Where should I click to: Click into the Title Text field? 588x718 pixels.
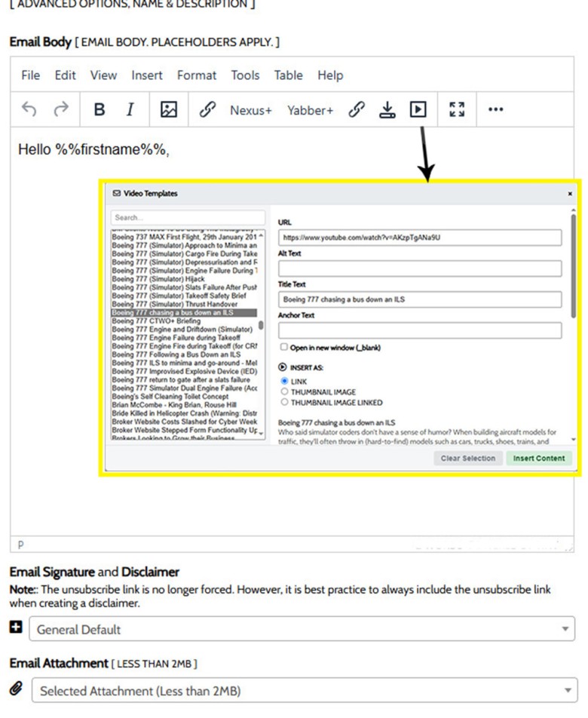click(x=420, y=299)
